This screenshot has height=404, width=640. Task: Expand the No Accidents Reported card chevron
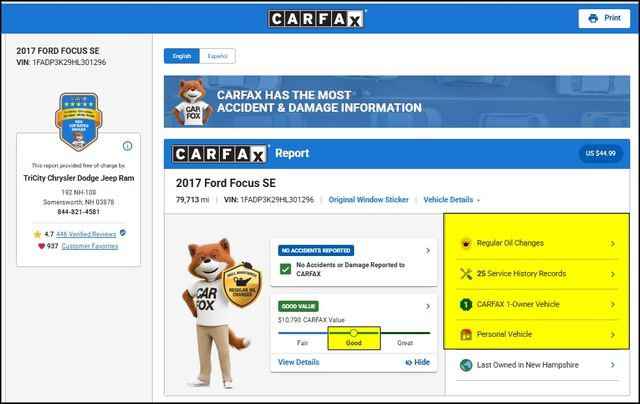pyautogui.click(x=428, y=250)
